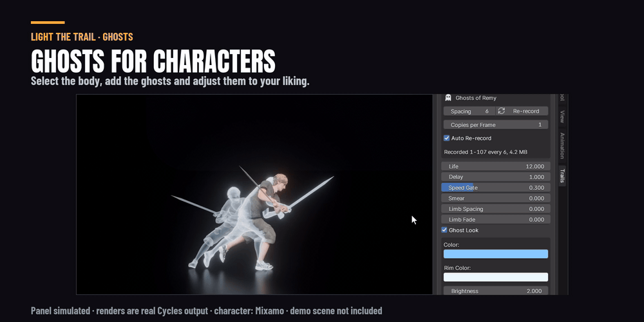644x322 pixels.
Task: Click the Smear value field
Action: 496,198
